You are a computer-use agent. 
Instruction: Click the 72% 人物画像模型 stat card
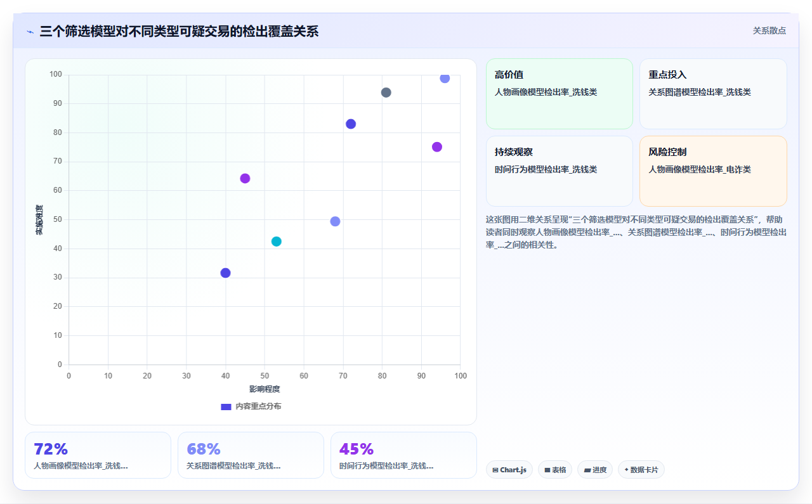coord(98,455)
